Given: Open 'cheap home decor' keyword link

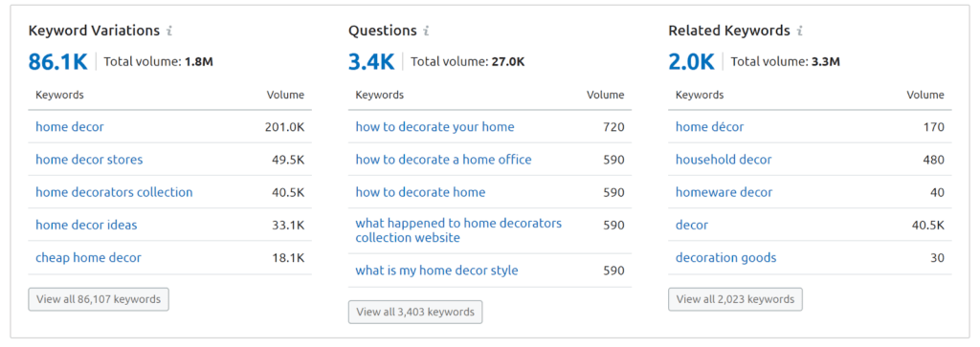Looking at the screenshot, I should click(x=89, y=258).
